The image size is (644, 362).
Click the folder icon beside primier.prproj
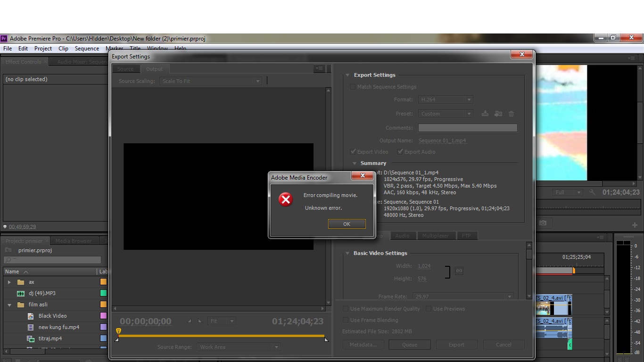(8, 250)
